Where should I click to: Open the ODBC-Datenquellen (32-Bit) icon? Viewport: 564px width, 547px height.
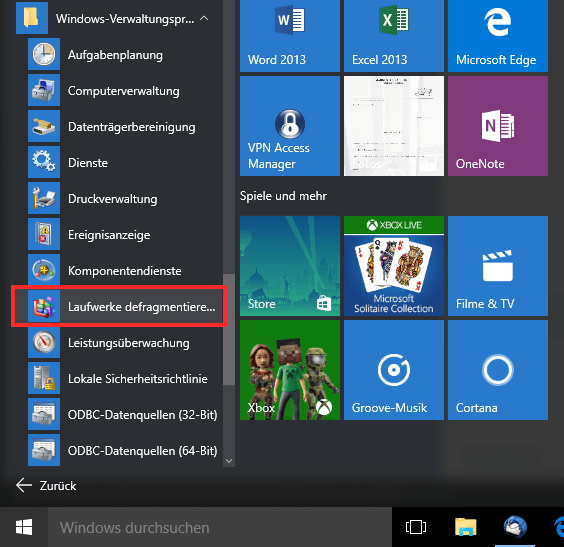coord(44,414)
